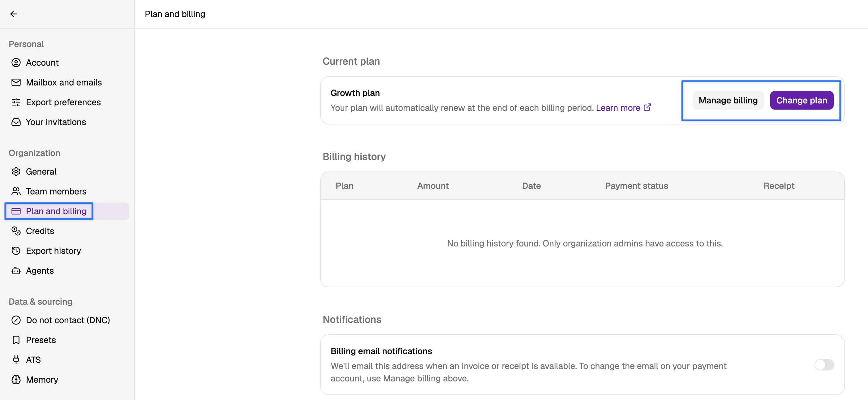Click the ATS plug icon
The image size is (868, 400).
[16, 359]
